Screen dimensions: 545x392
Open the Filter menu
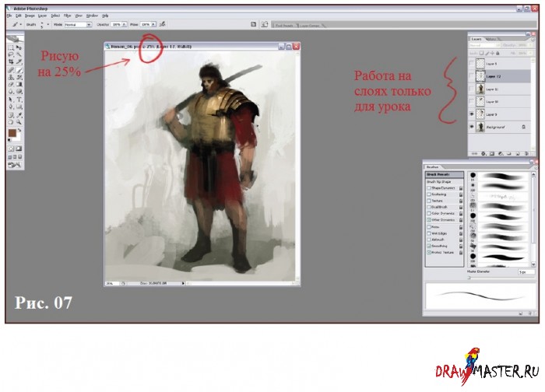click(x=68, y=16)
